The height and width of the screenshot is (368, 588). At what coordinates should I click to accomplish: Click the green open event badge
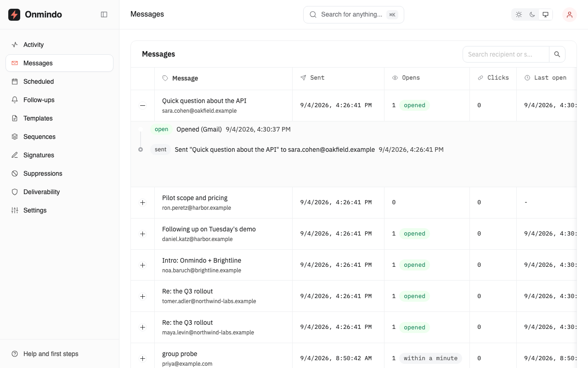[162, 129]
